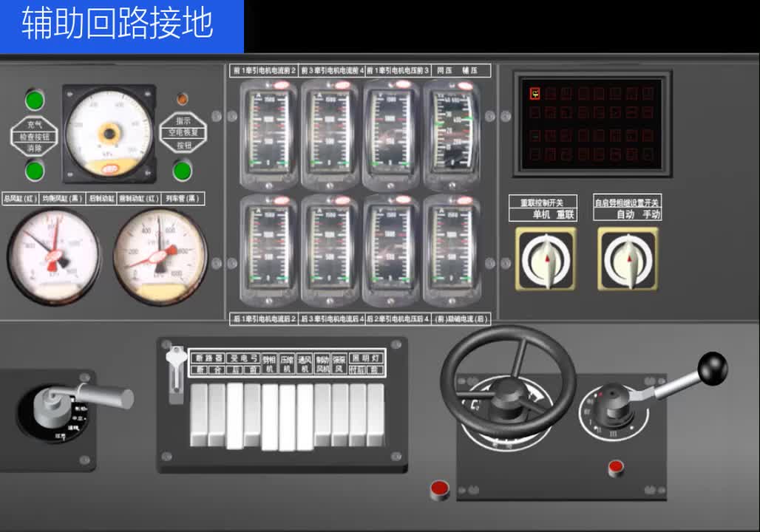760x532 pixels.
Task: Click the 总风缸(红) gauge label
Action: tap(21, 199)
